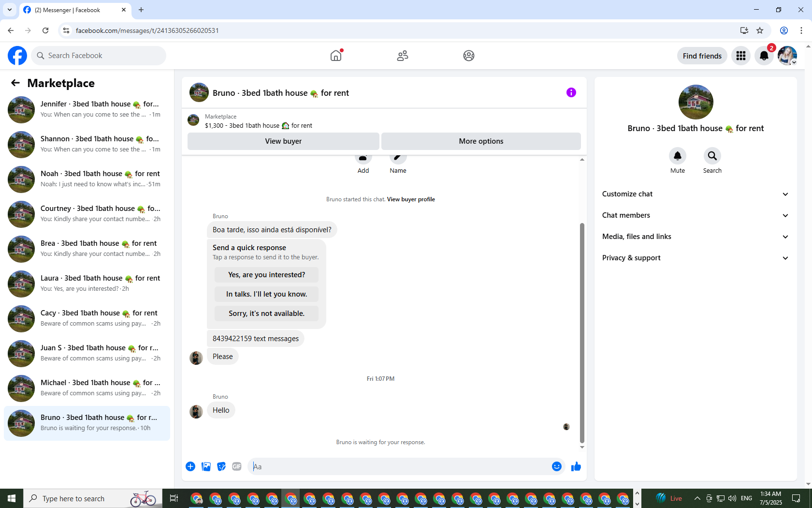Open the Windows Start menu

(12, 498)
